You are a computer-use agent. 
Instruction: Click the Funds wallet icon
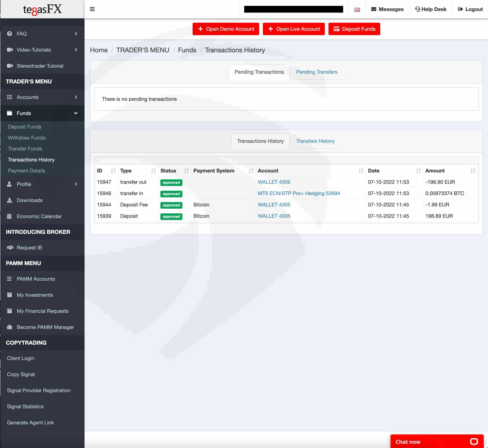click(x=10, y=113)
